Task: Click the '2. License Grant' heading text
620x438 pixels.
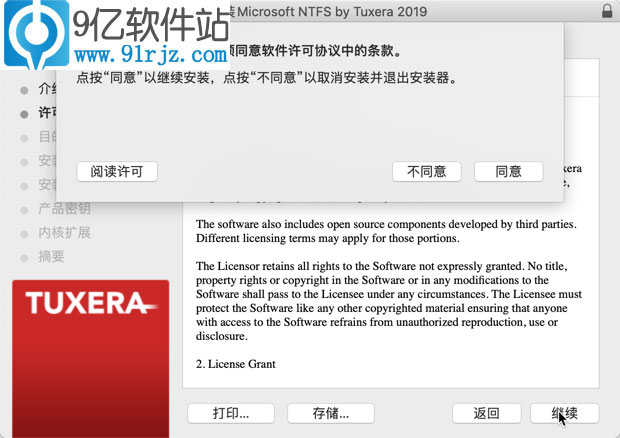Action: tap(236, 364)
